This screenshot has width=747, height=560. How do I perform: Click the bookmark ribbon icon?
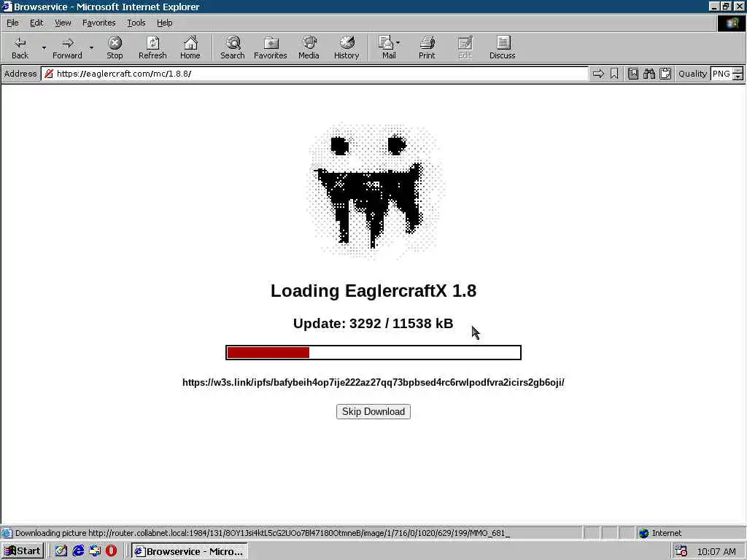[614, 74]
